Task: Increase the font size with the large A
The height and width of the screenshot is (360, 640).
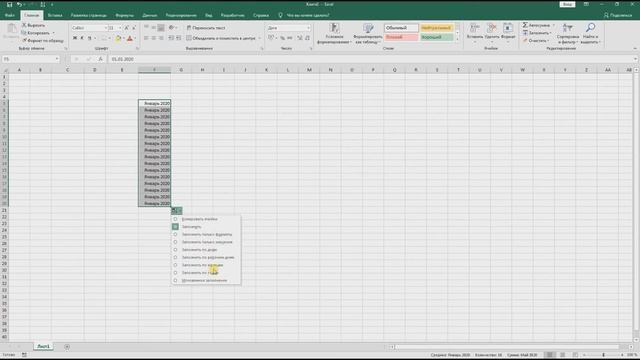Action: 126,28
